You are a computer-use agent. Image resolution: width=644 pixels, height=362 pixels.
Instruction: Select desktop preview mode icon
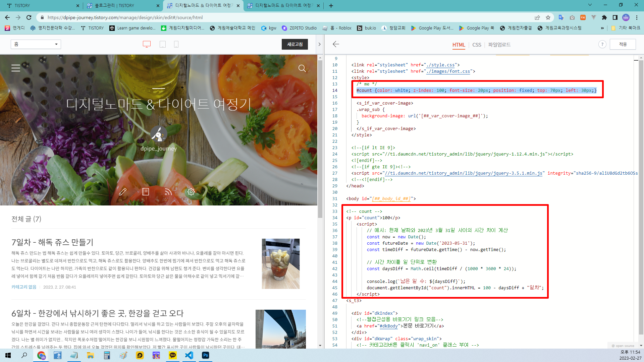pyautogui.click(x=147, y=44)
